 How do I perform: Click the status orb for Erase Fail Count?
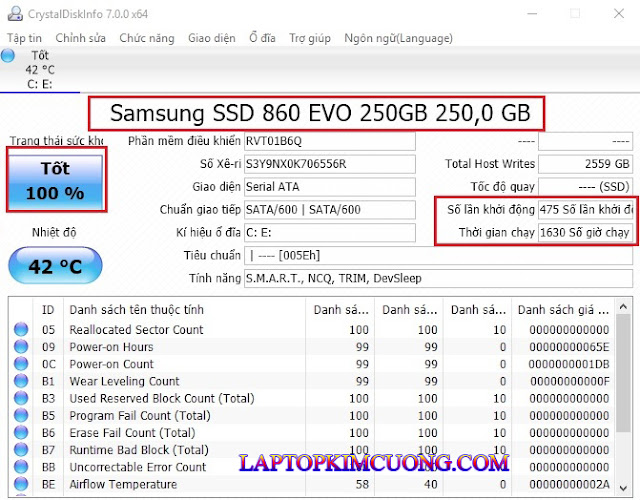21,432
